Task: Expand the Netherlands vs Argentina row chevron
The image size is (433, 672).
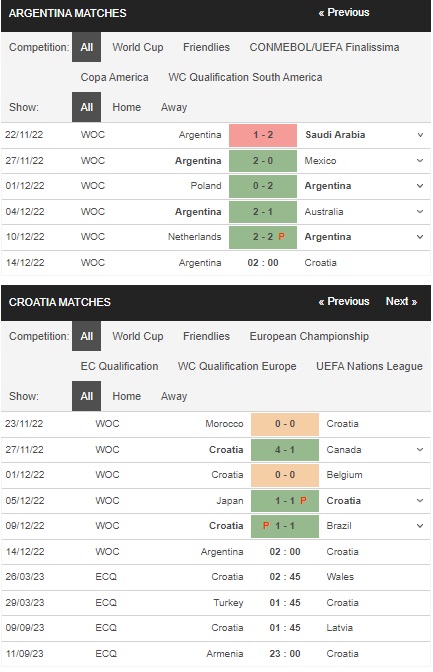Action: click(420, 237)
